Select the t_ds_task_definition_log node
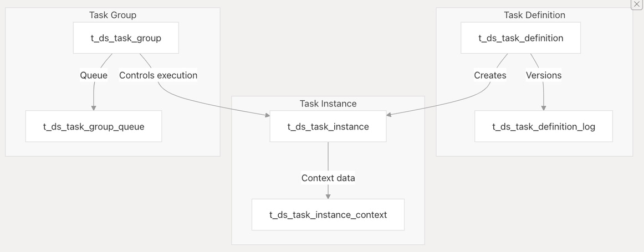 pyautogui.click(x=543, y=126)
